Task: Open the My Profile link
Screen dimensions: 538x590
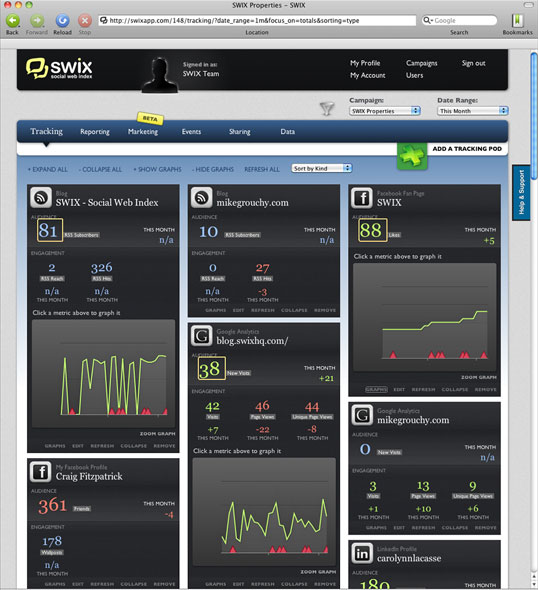Action: coord(365,63)
